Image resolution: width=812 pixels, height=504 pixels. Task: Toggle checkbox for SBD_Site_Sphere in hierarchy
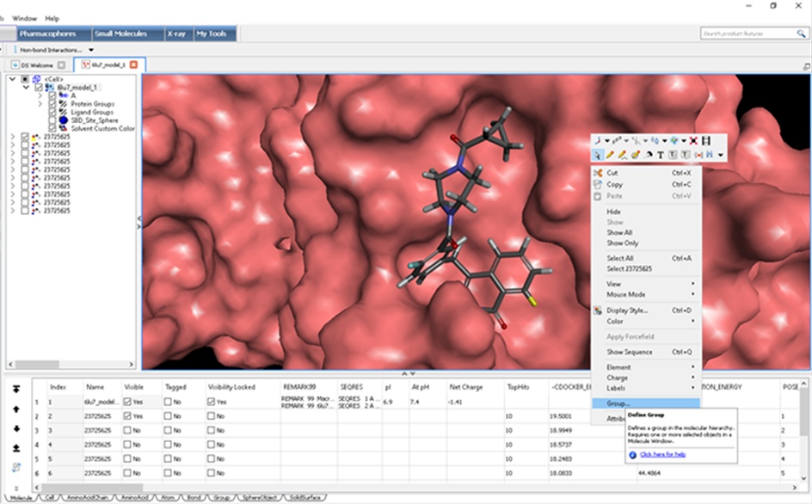[52, 120]
